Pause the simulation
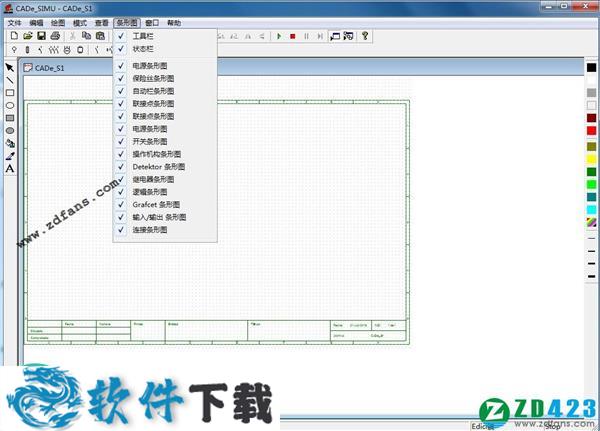The height and width of the screenshot is (431, 600). (x=307, y=36)
